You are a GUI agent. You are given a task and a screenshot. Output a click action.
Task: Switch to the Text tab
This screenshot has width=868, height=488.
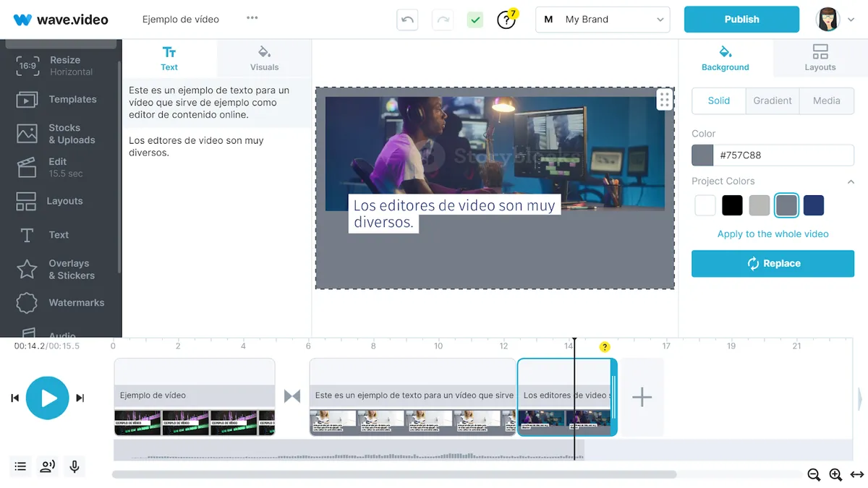click(169, 59)
